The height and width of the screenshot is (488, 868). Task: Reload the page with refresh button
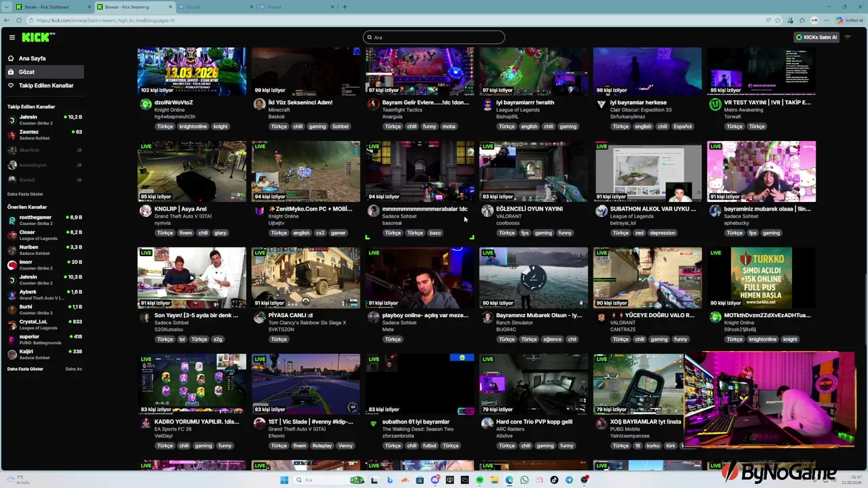(18, 20)
